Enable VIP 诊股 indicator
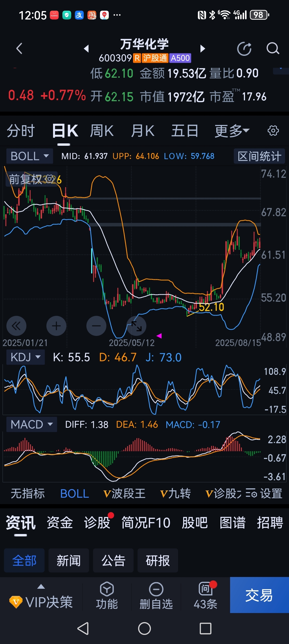289x644 pixels. click(223, 493)
